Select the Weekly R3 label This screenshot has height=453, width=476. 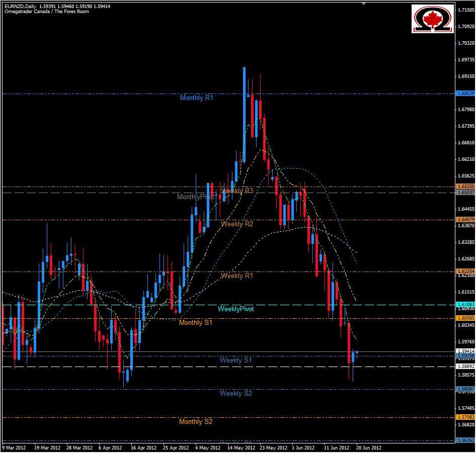[x=237, y=191]
